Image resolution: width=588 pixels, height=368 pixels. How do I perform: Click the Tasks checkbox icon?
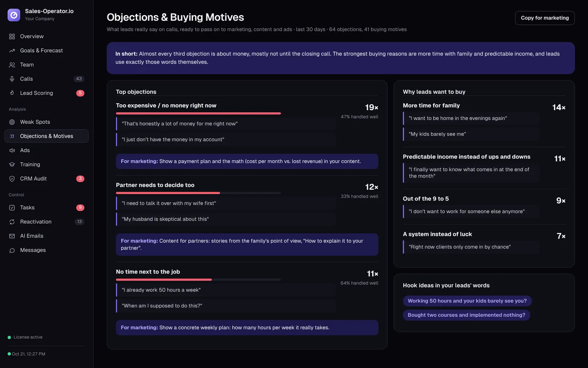(12, 207)
